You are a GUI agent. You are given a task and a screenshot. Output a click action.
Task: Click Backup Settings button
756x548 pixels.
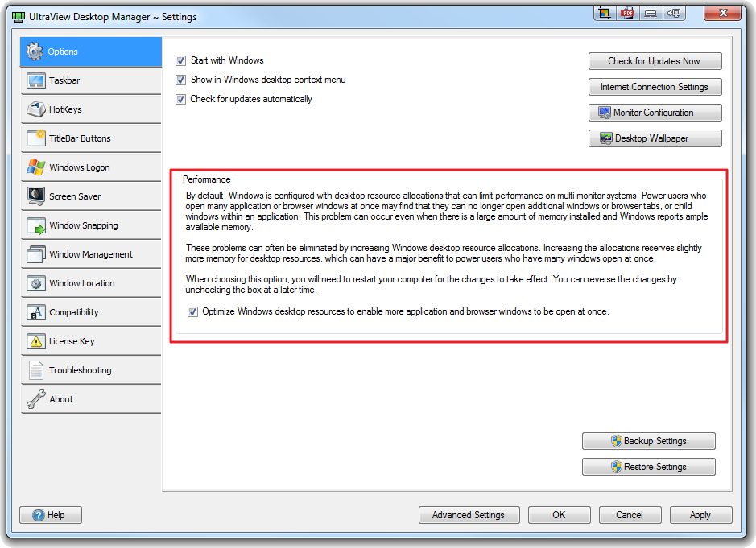coord(648,441)
